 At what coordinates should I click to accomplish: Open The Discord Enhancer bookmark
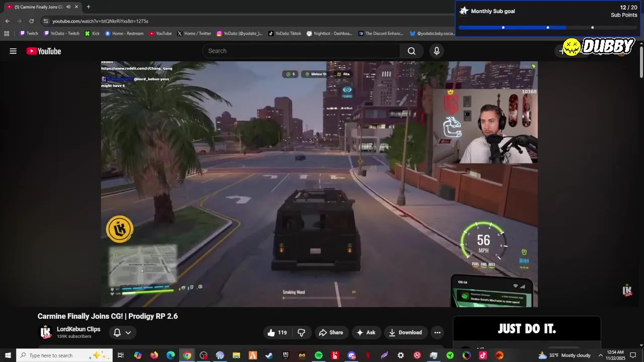(381, 34)
